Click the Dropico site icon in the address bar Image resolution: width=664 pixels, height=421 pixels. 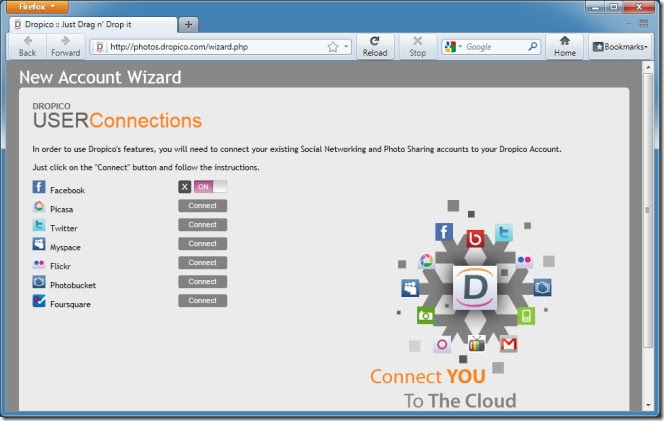point(100,47)
